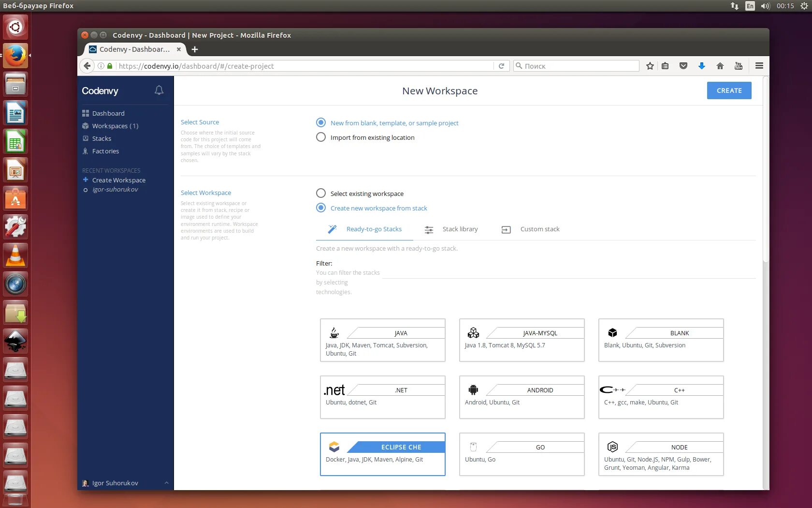
Task: Click the Java coffee cup stack icon
Action: tap(334, 333)
